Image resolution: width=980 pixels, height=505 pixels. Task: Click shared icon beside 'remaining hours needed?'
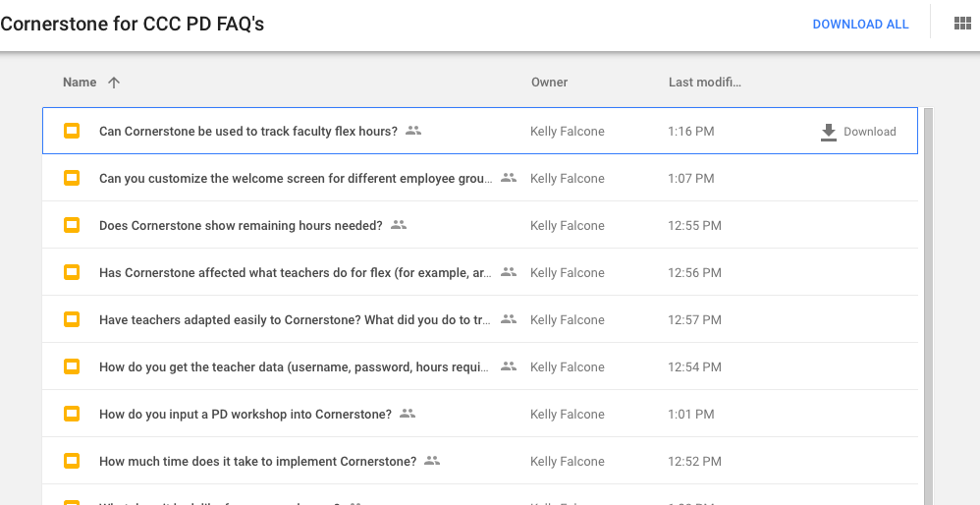click(399, 225)
